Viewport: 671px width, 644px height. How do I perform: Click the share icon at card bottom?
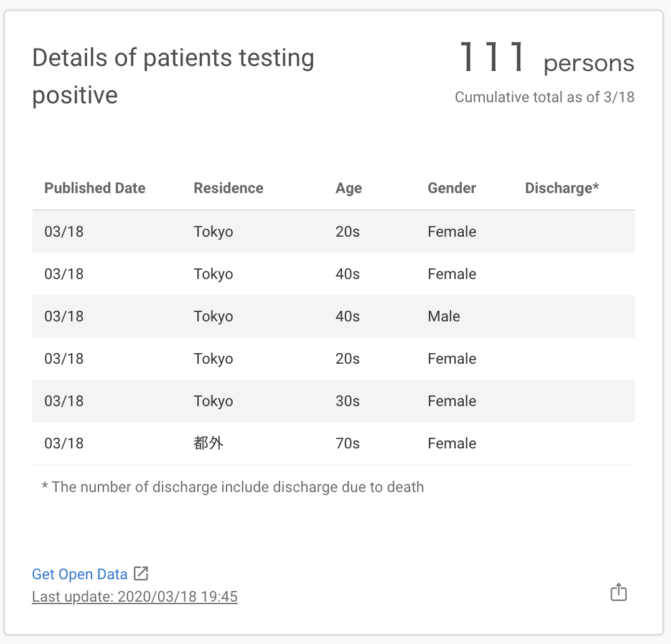(618, 592)
